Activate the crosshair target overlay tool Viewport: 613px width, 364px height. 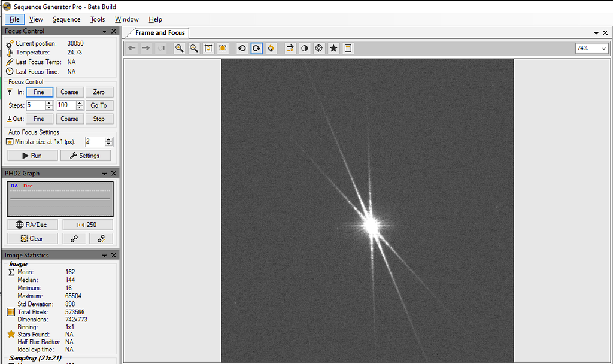(x=318, y=48)
